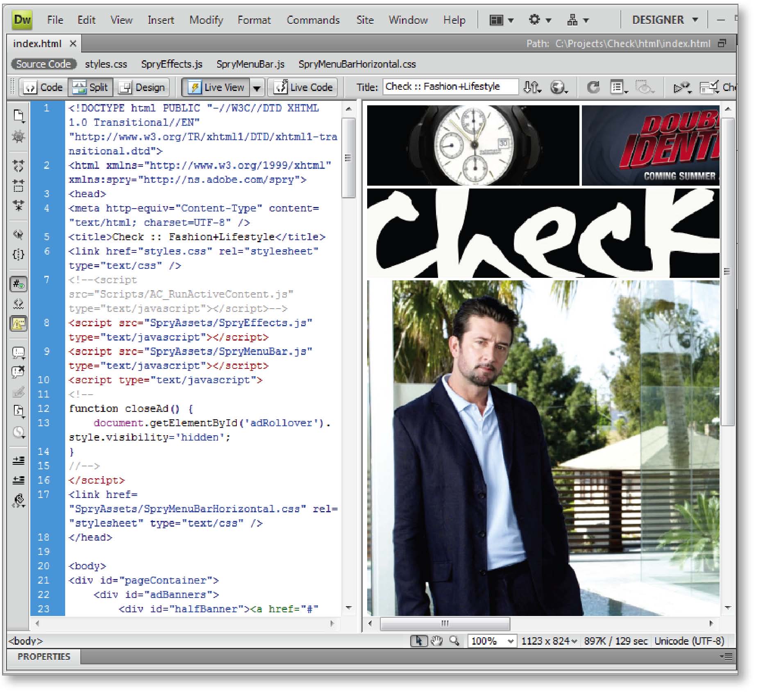
Task: Open styles.css related file
Action: (x=106, y=64)
